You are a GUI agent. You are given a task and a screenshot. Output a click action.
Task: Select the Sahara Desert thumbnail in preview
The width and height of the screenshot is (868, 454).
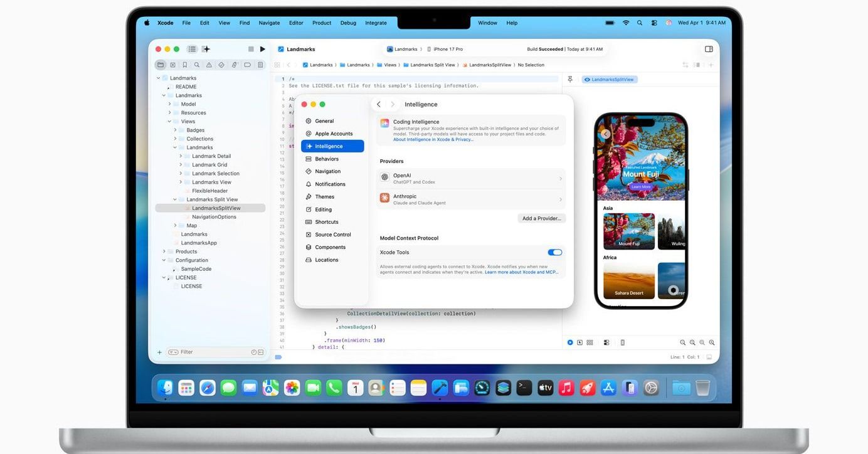(x=629, y=280)
